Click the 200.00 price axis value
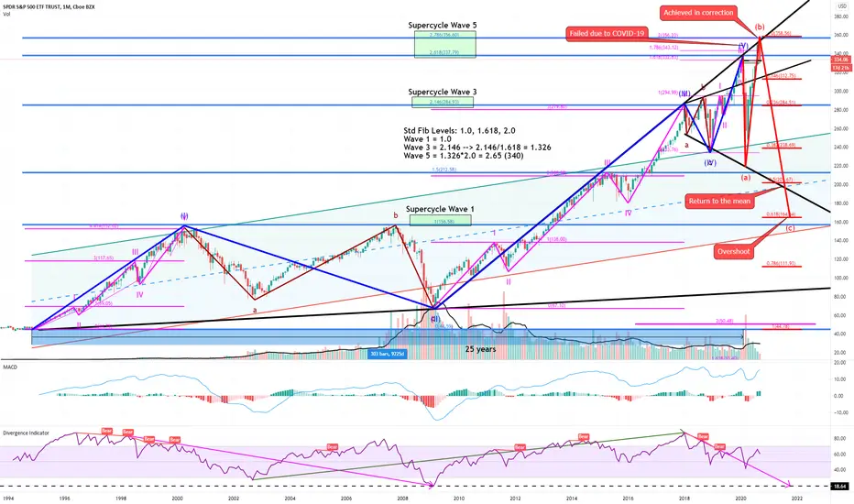Viewport: 854px width, 504px height. click(x=841, y=185)
